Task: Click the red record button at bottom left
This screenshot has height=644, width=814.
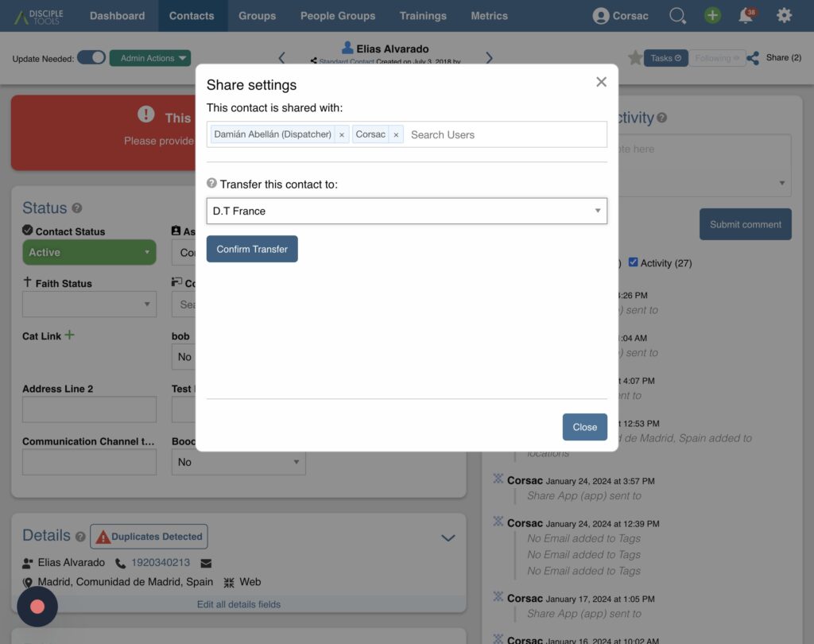Action: tap(37, 607)
